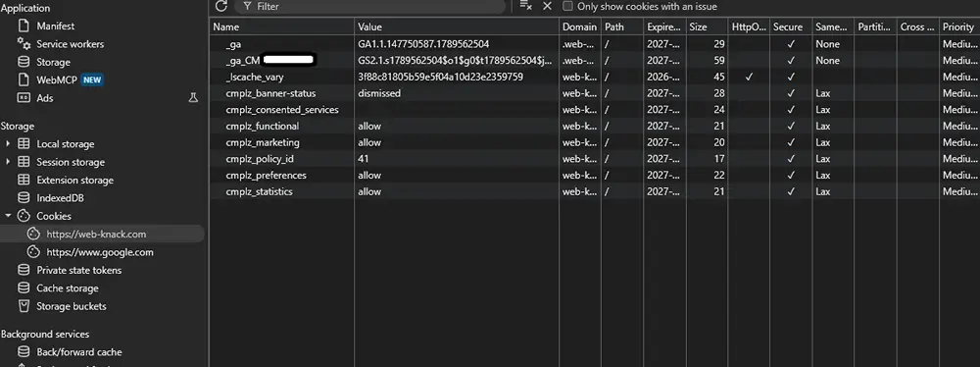Image resolution: width=980 pixels, height=367 pixels.
Task: Click the Private state tokens database icon
Action: pos(24,271)
